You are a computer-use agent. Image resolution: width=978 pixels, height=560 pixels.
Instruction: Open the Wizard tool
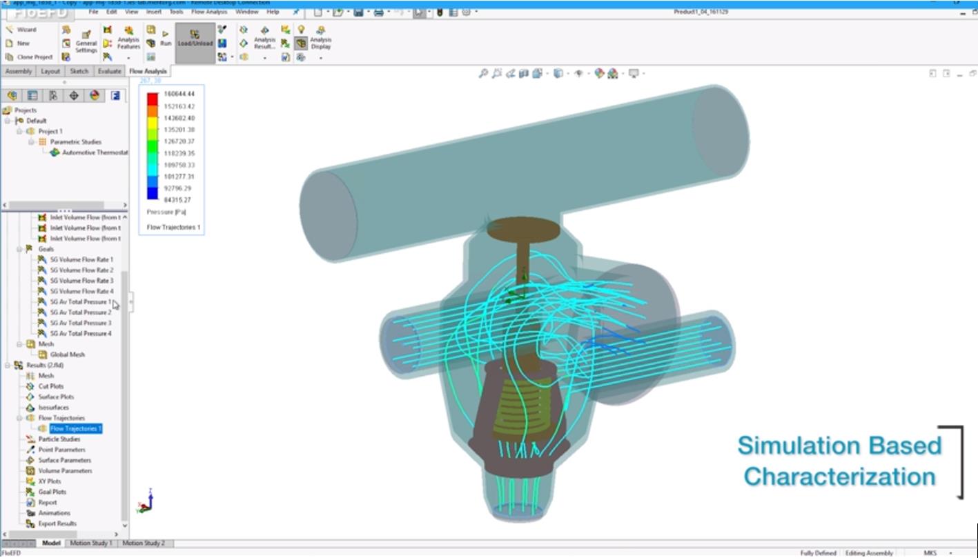coord(21,30)
